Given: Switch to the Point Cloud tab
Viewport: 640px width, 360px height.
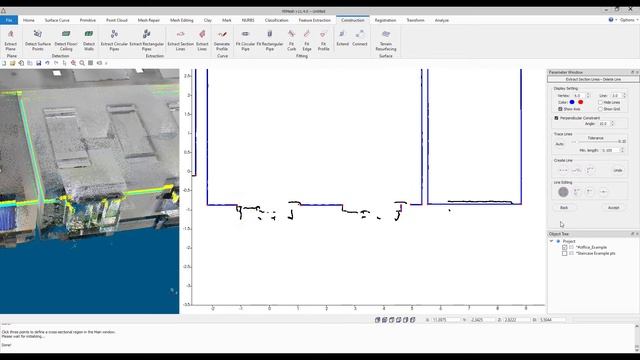Looking at the screenshot, I should pos(117,20).
